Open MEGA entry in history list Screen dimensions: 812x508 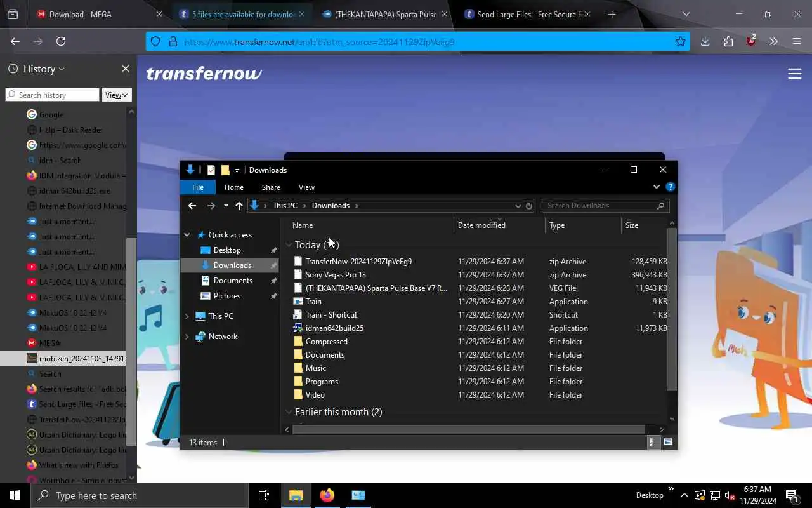[x=49, y=343]
